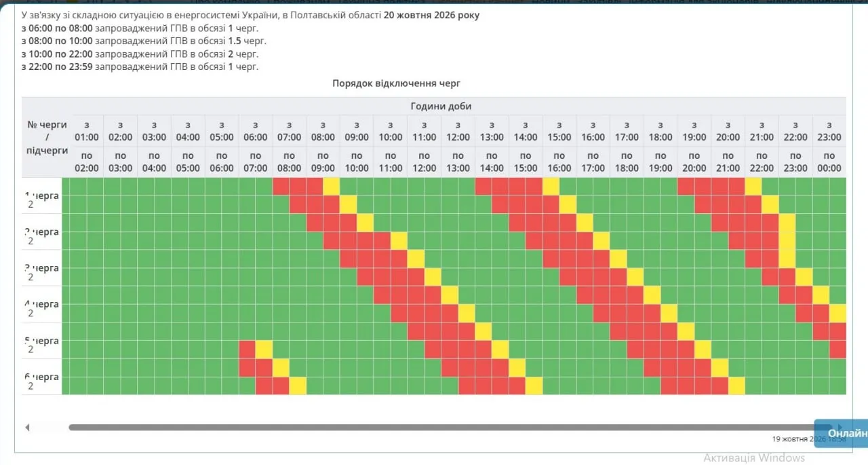Click the 'по 18:00' end-time header cell
The image size is (868, 465).
(x=627, y=162)
